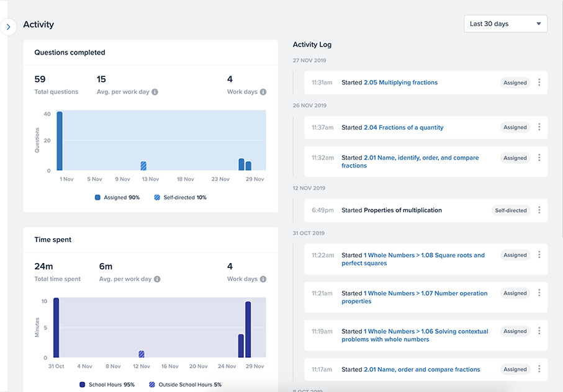The width and height of the screenshot is (563, 392).
Task: Expand the collapsed sidebar with chevron arrow
Action: pos(8,27)
